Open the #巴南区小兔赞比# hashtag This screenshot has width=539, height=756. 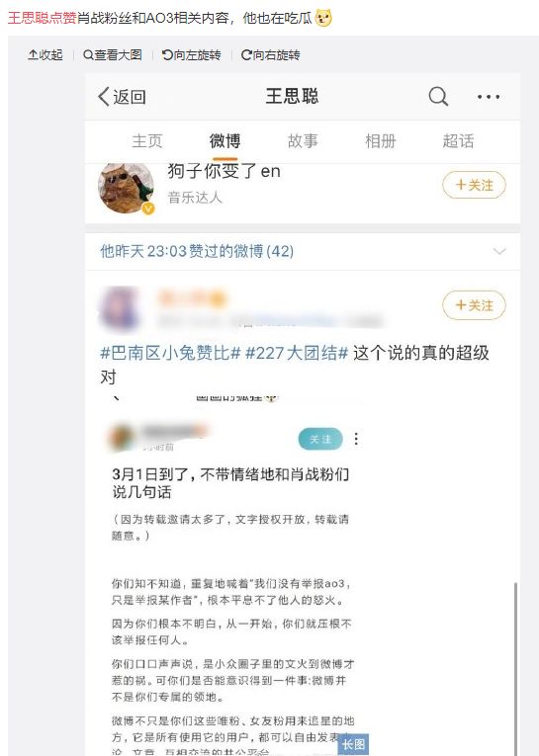(170, 354)
